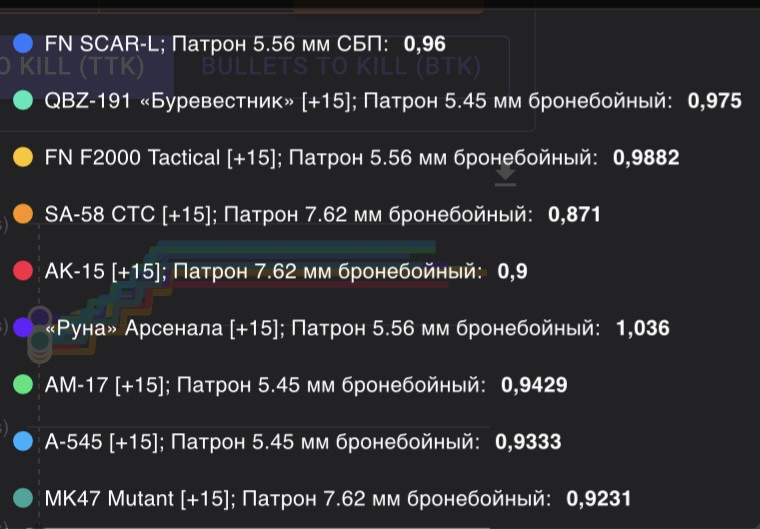Viewport: 760px width, 529px height.
Task: Click the SA-58 СТС value 0,871
Action: tap(574, 214)
